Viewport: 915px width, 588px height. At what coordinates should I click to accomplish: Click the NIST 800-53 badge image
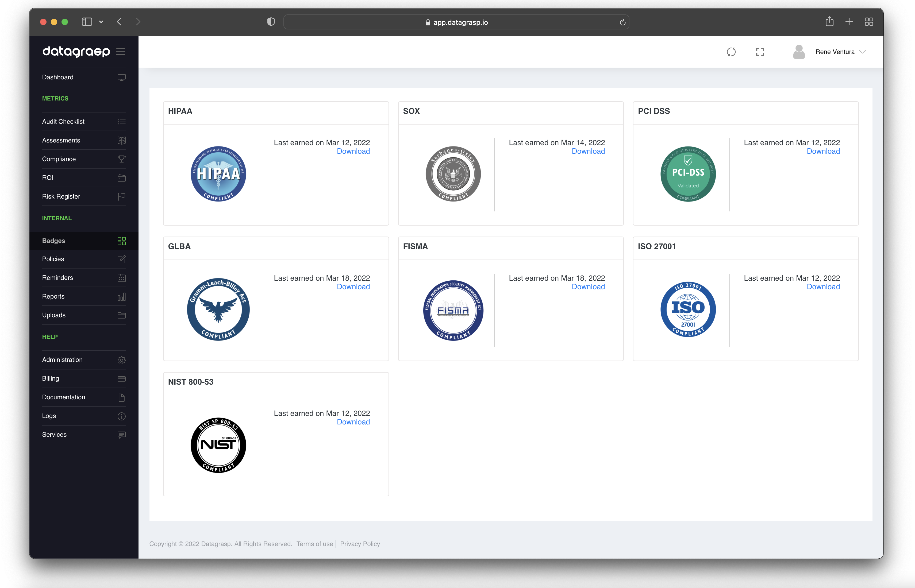(x=218, y=445)
